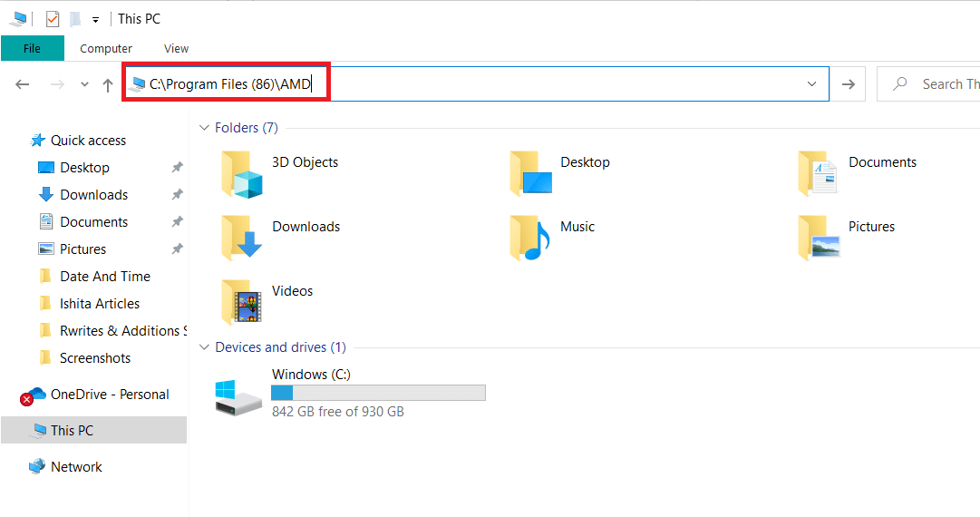Collapse Devices and drives group chevron
Viewport: 980px width, 517px height.
point(204,347)
